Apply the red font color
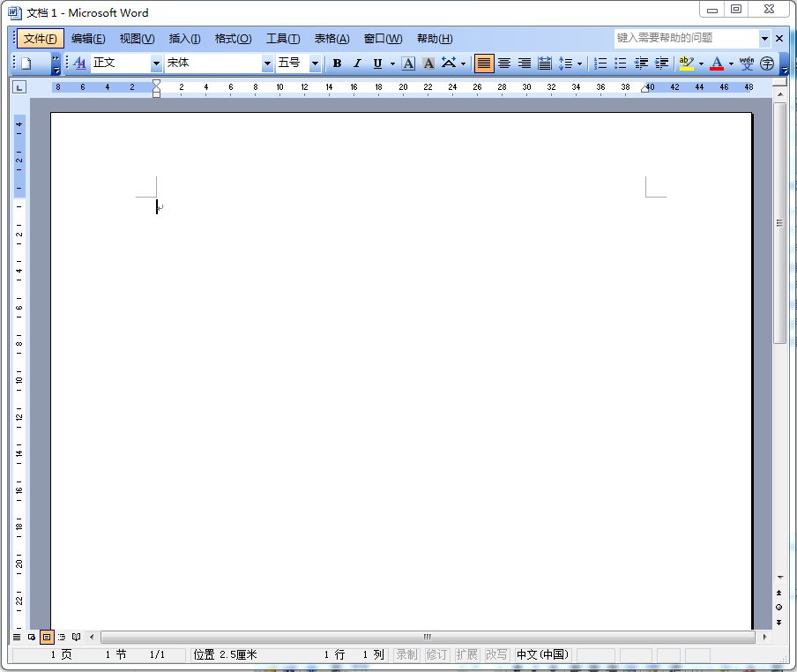Image resolution: width=797 pixels, height=672 pixels. coord(717,63)
